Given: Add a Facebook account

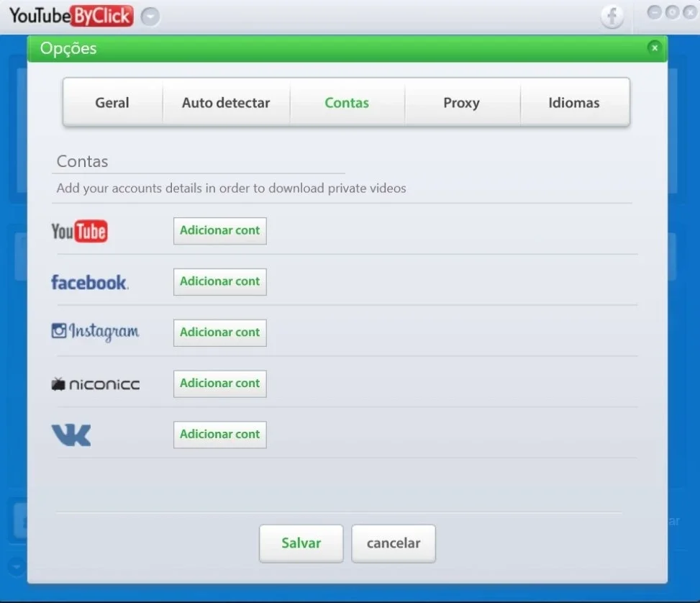Looking at the screenshot, I should pos(220,282).
